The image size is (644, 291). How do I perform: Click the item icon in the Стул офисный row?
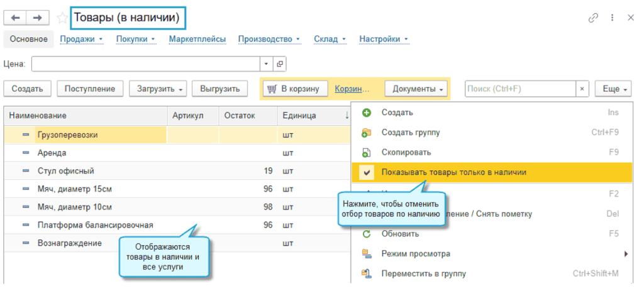[25, 171]
